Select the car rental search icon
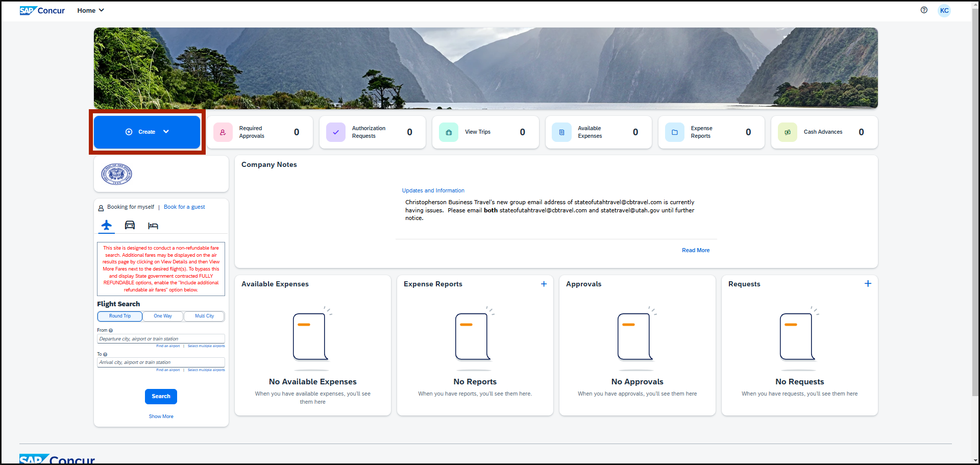The image size is (980, 465). click(x=130, y=225)
